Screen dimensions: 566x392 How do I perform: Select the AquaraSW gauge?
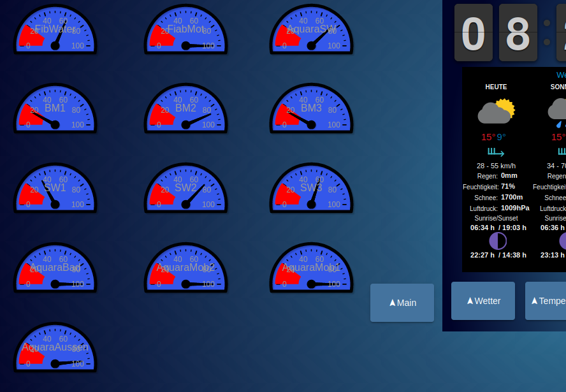pos(311,29)
